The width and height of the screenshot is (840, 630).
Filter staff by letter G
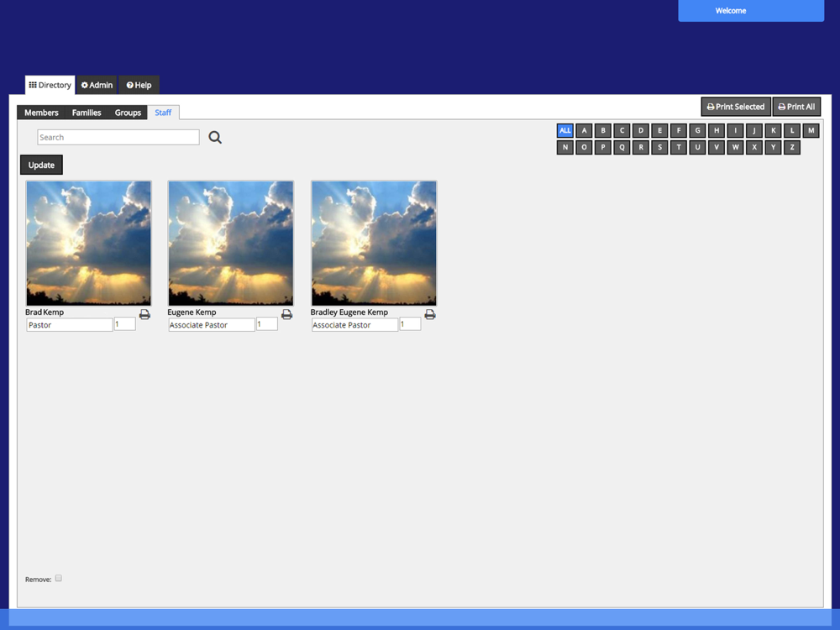697,130
